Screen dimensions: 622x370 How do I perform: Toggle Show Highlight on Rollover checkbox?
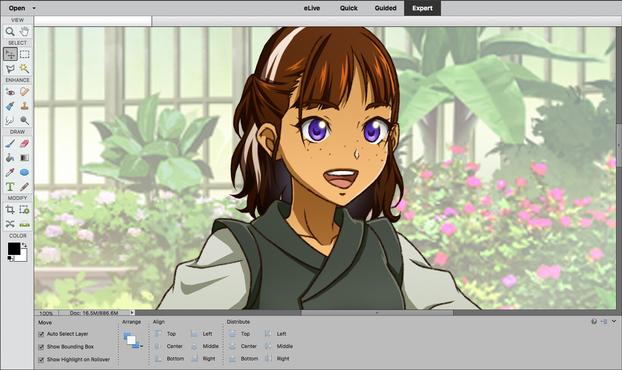41,360
